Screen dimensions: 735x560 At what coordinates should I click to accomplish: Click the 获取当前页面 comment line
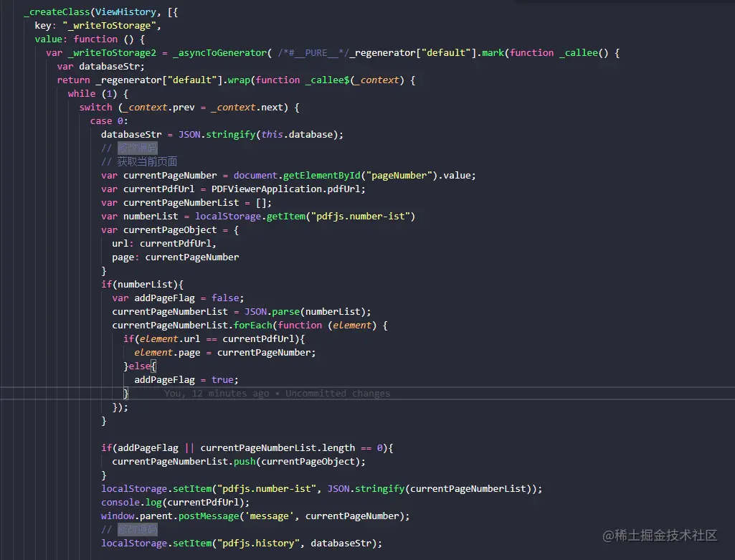click(139, 161)
